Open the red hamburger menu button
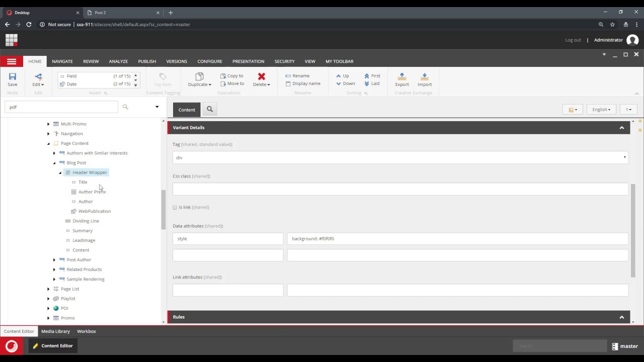 pos(12,61)
